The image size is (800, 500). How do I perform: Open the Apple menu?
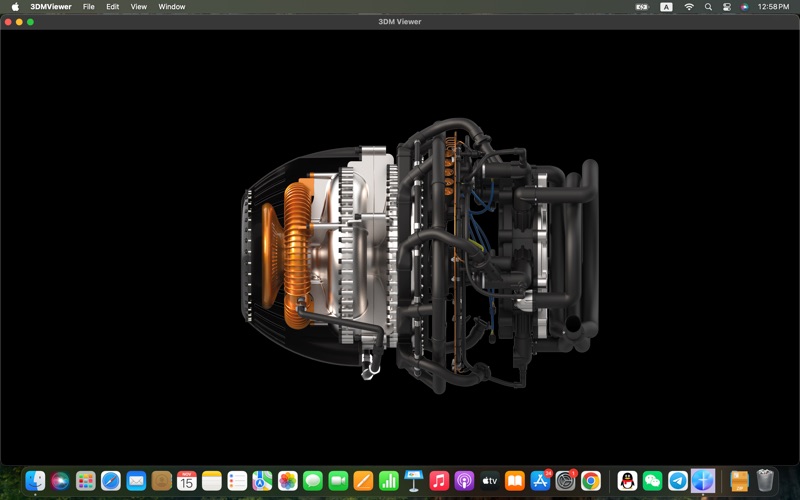pos(15,6)
